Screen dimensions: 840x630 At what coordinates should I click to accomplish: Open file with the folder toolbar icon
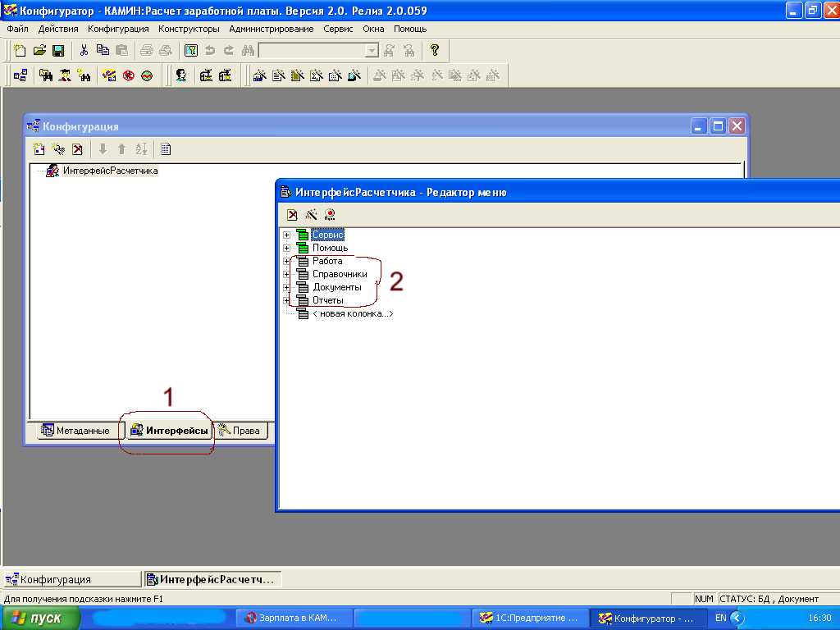[39, 51]
